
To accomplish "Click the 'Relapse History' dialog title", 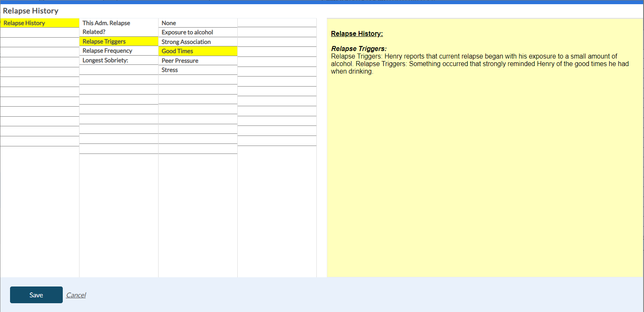I will 31,11.
